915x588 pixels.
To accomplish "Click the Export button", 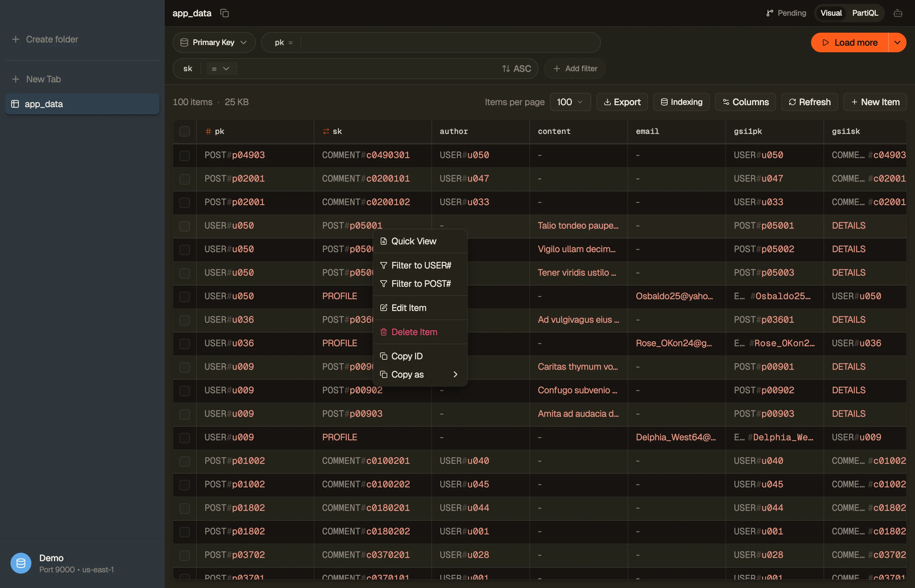I will point(622,102).
